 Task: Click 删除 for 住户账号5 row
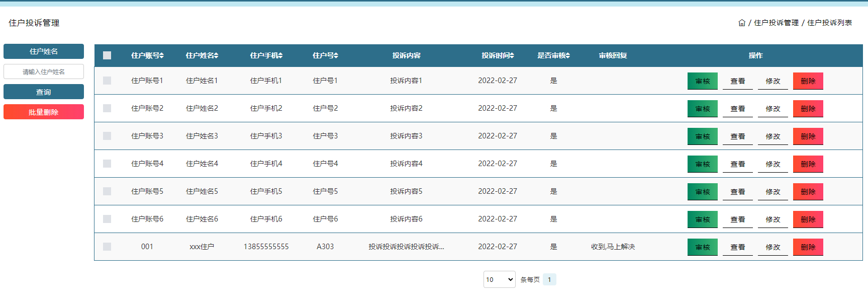(x=808, y=192)
